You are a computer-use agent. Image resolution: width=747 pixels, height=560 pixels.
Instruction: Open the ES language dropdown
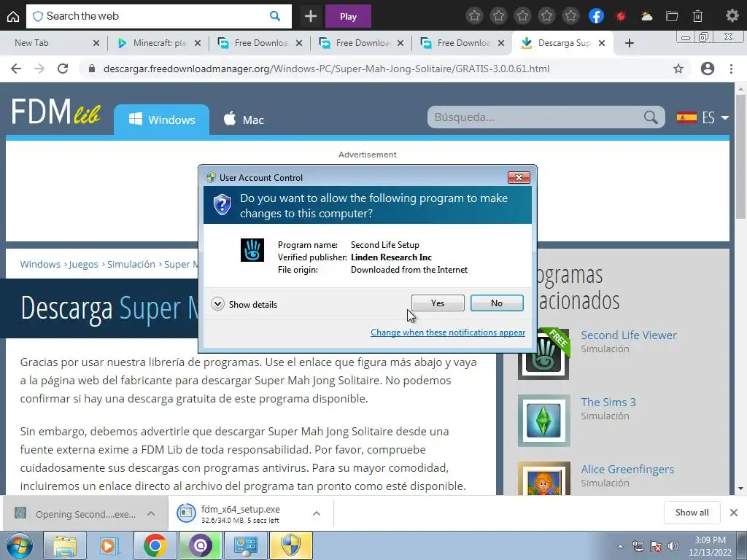(x=703, y=117)
